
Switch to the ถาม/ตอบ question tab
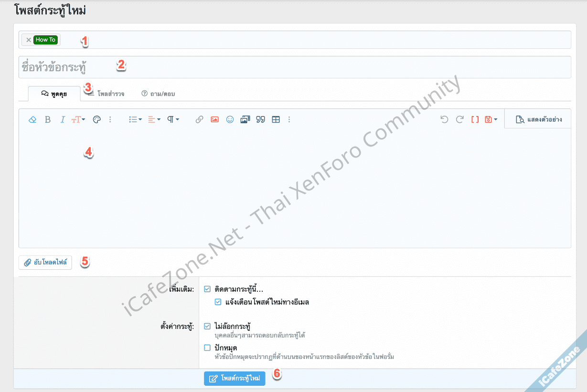click(x=158, y=94)
